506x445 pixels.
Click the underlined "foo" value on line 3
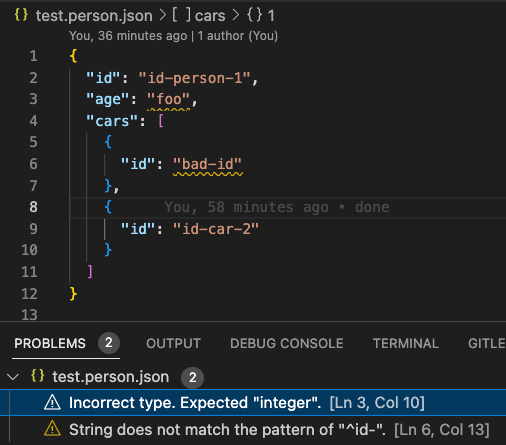point(168,99)
